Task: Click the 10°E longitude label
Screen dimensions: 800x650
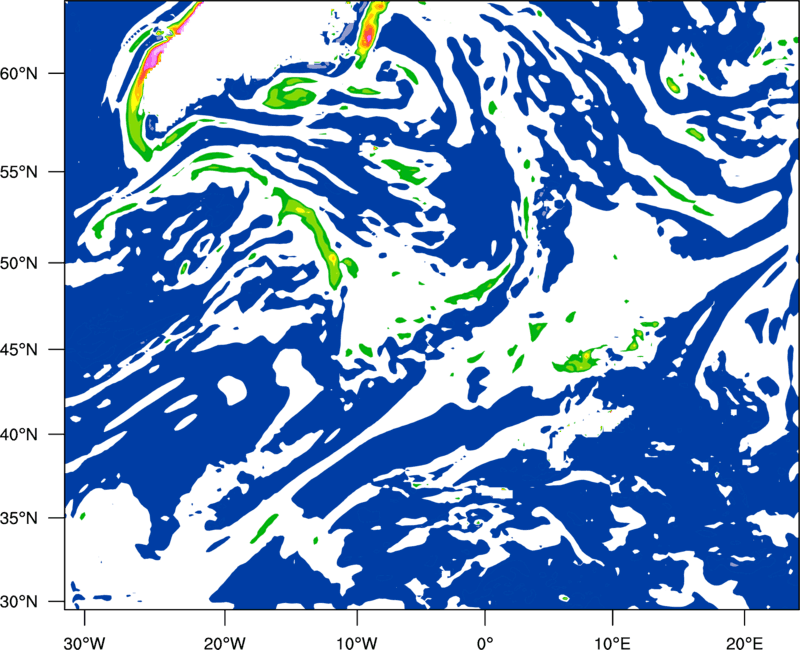Action: [x=612, y=642]
